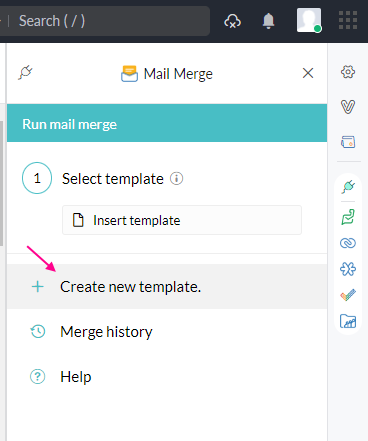Close the Mail Merge panel

tap(308, 73)
